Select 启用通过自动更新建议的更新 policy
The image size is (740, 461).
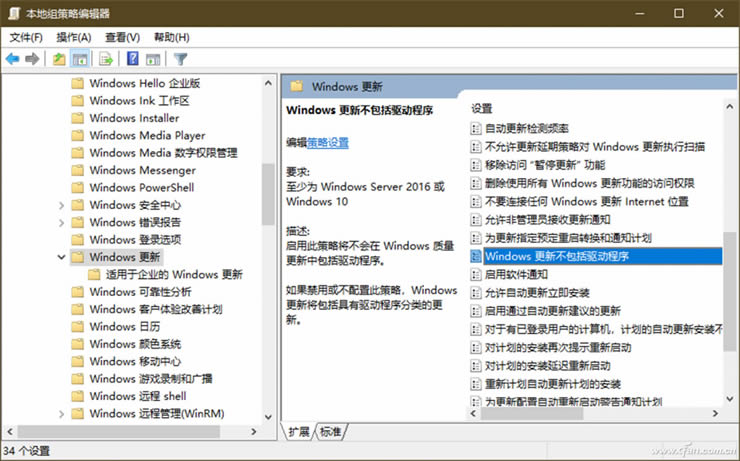click(x=553, y=311)
